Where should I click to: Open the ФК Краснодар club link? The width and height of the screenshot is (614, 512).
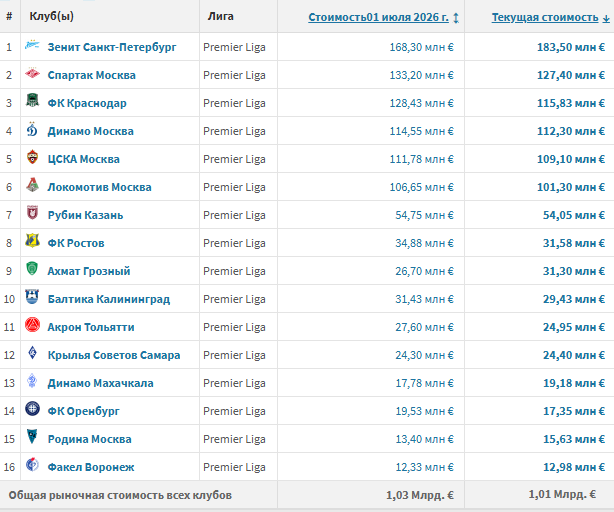tap(87, 103)
